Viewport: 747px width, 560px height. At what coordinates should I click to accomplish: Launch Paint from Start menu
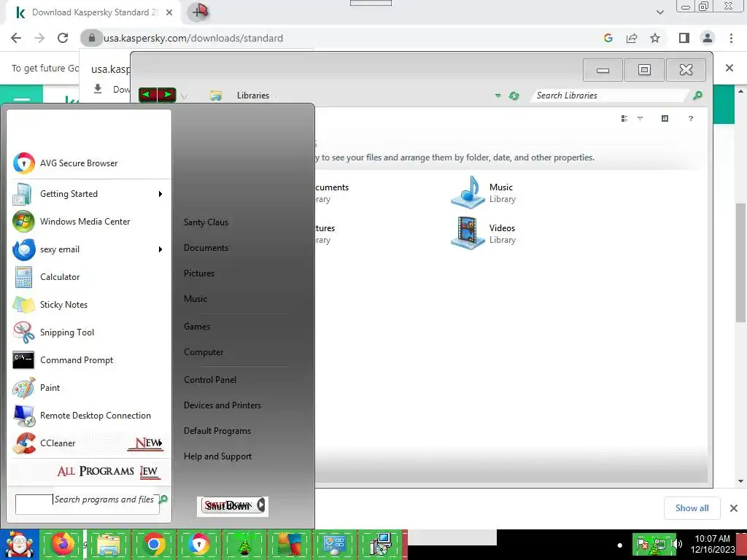tap(88, 388)
